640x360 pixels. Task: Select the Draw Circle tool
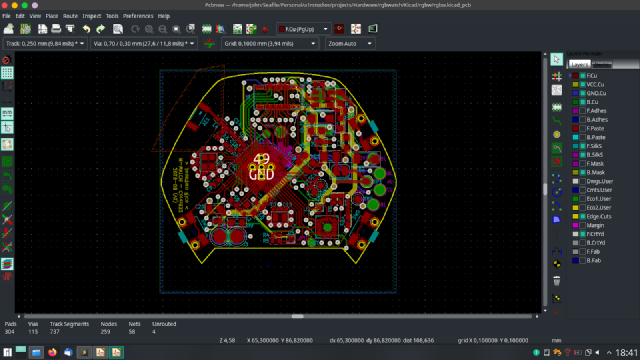click(557, 192)
